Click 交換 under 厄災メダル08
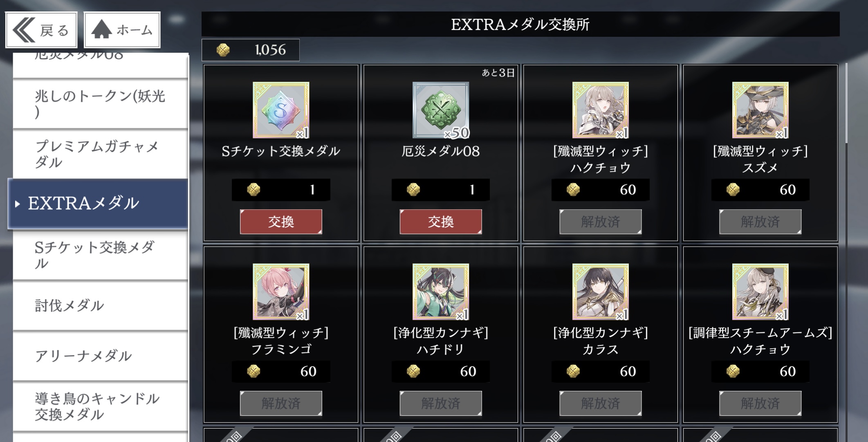This screenshot has width=868, height=442. (x=441, y=222)
